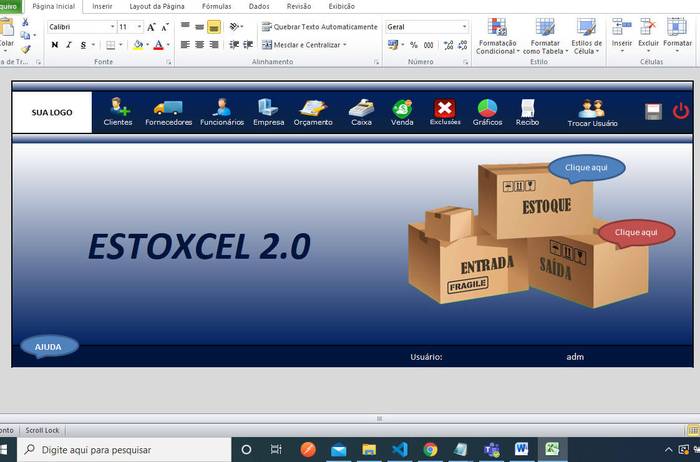Switch to the Revisão tab
The width and height of the screenshot is (700, 462).
coord(299,6)
